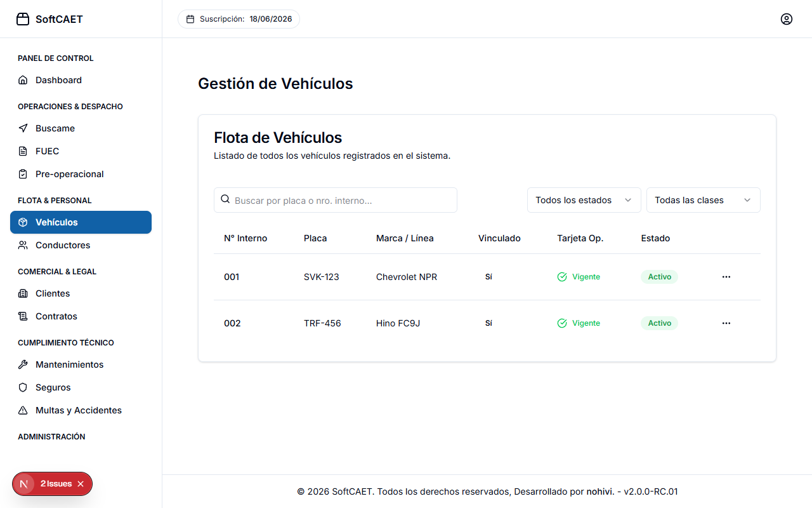
Task: Open the Contratos section
Action: click(x=81, y=316)
